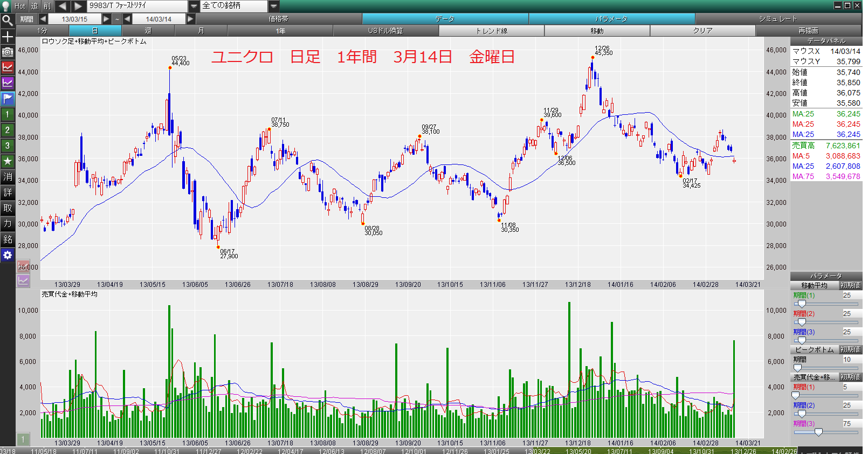Go to next stock with right arrow
Viewport: 868px width, 454px height.
coord(78,6)
